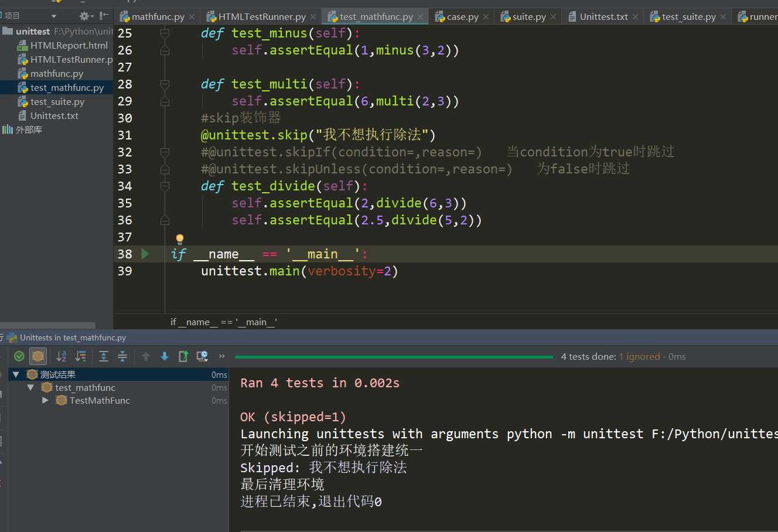Fold the comment block at line 32
Viewport: 778px width, 532px height.
point(165,152)
